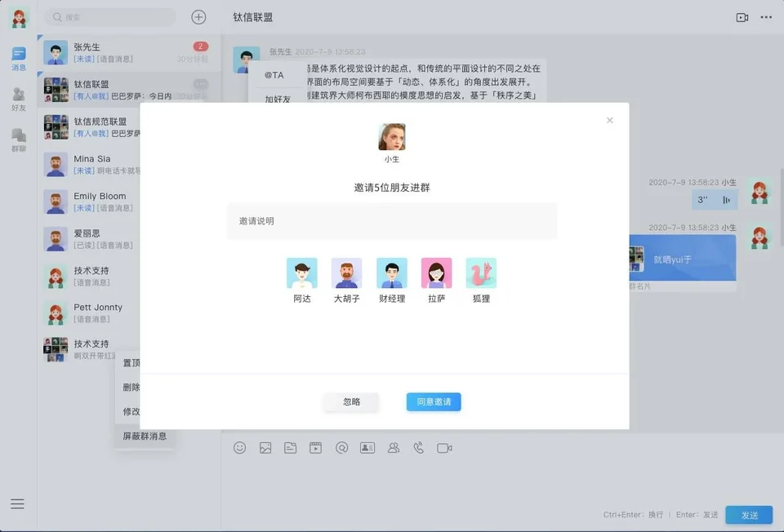Open conversation with Pett Jonnty
Image resolution: width=784 pixels, height=532 pixels.
[90, 313]
